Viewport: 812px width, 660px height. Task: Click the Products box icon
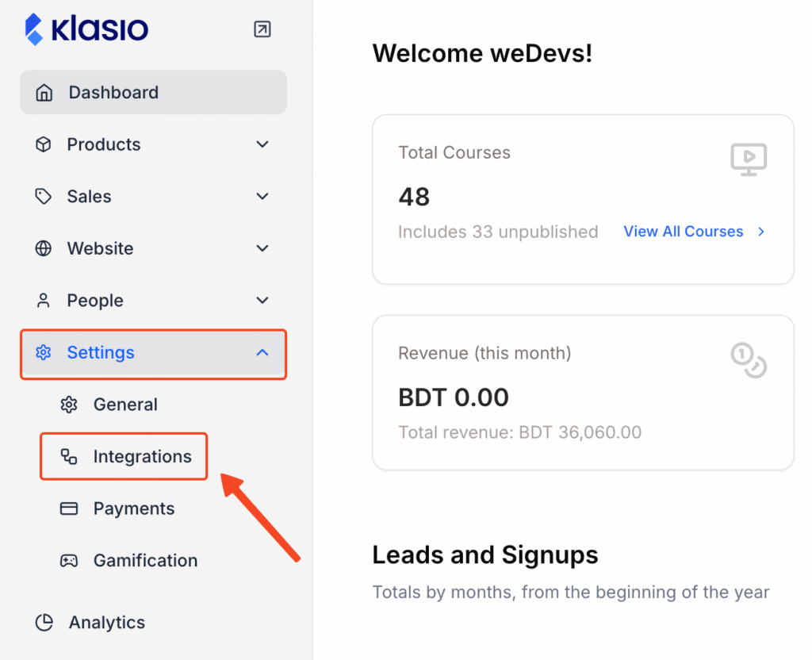pyautogui.click(x=44, y=144)
